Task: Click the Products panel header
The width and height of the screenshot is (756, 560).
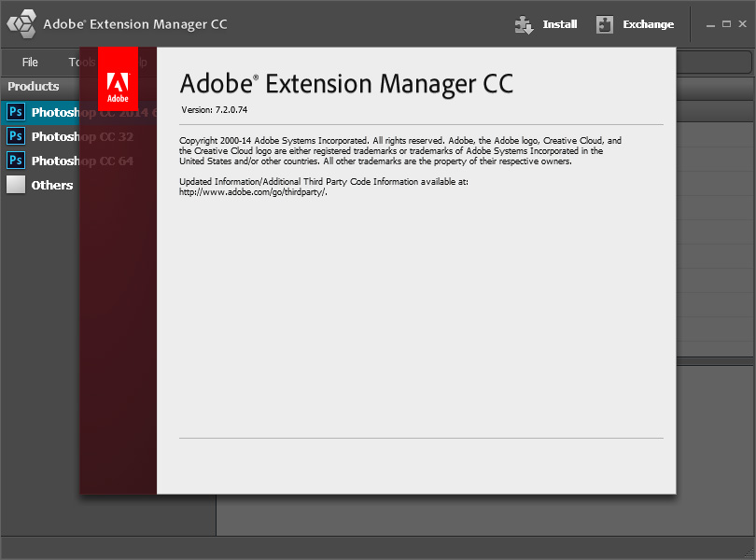Action: [33, 86]
